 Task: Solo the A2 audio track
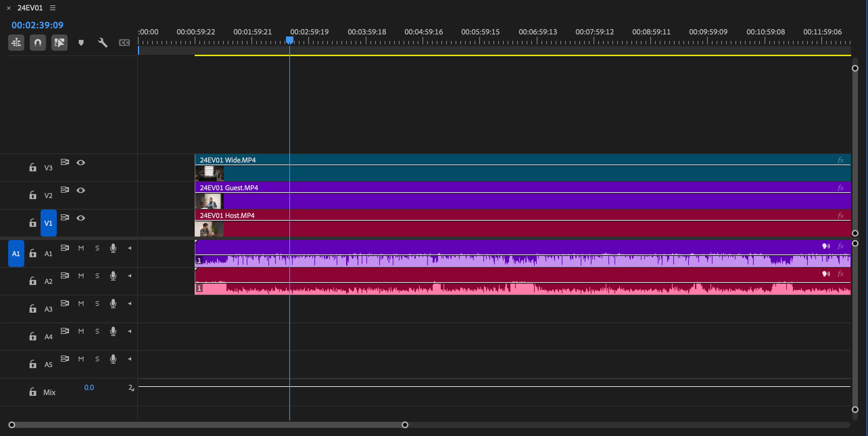(x=97, y=276)
